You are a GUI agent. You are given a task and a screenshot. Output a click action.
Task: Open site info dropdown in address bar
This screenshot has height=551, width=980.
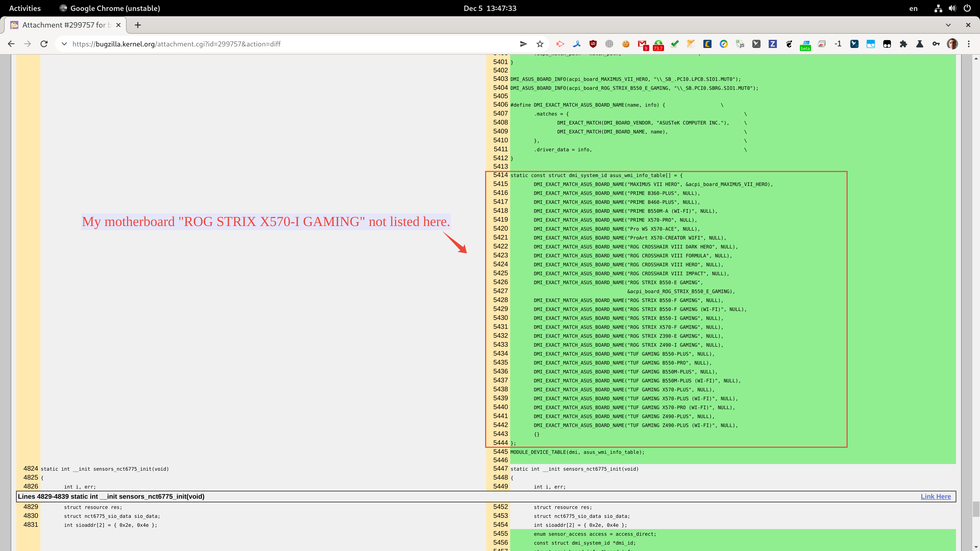tap(64, 44)
